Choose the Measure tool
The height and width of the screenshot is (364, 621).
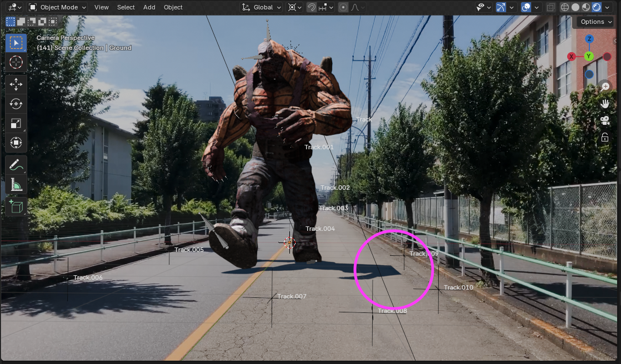pos(16,184)
